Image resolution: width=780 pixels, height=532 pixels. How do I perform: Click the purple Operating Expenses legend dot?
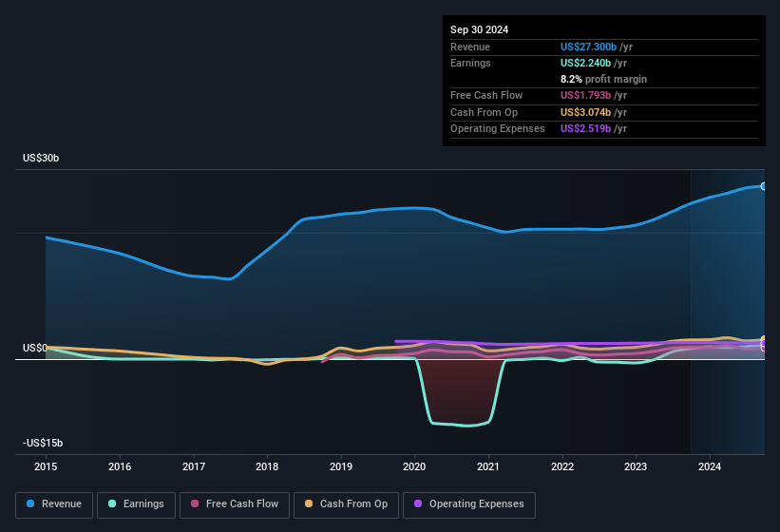click(418, 504)
